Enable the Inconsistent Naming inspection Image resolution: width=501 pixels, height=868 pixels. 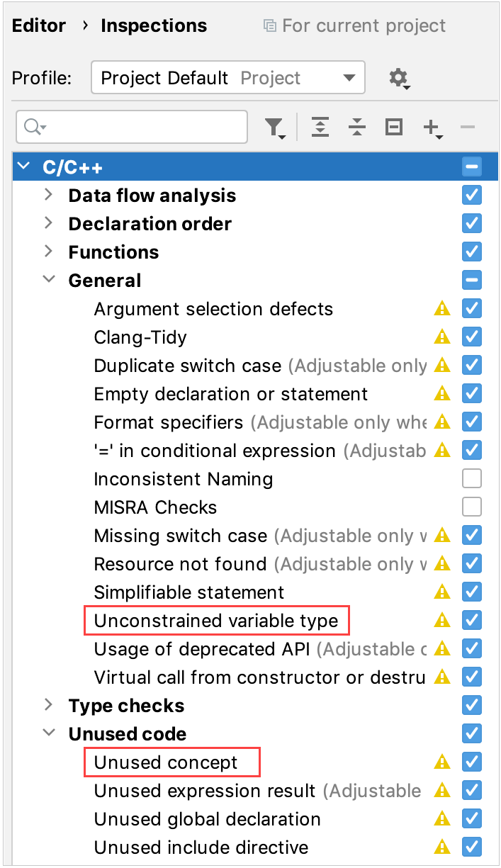coord(471,478)
